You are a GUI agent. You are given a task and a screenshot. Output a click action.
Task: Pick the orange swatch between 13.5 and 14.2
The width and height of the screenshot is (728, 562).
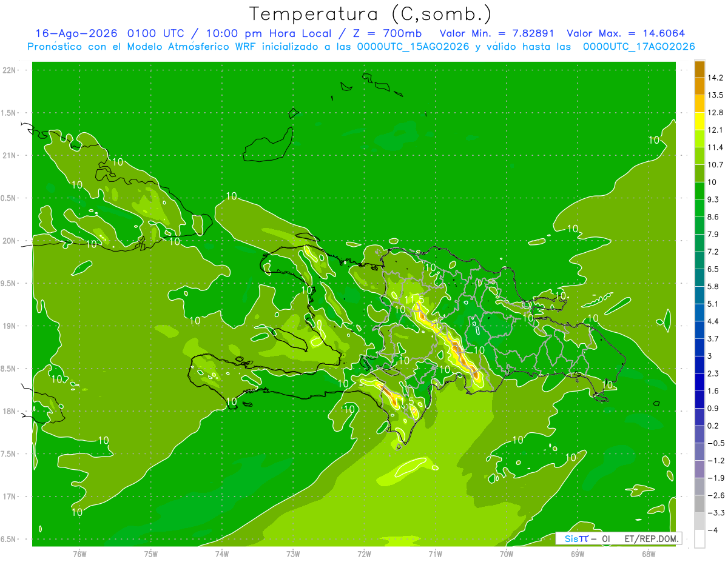tap(699, 86)
